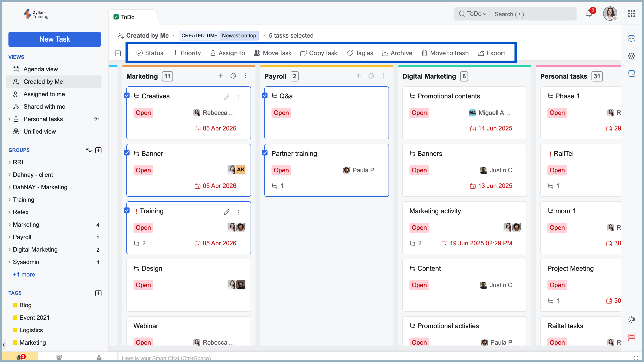Image resolution: width=644 pixels, height=362 pixels.
Task: Open Unified view
Action: click(x=53, y=132)
